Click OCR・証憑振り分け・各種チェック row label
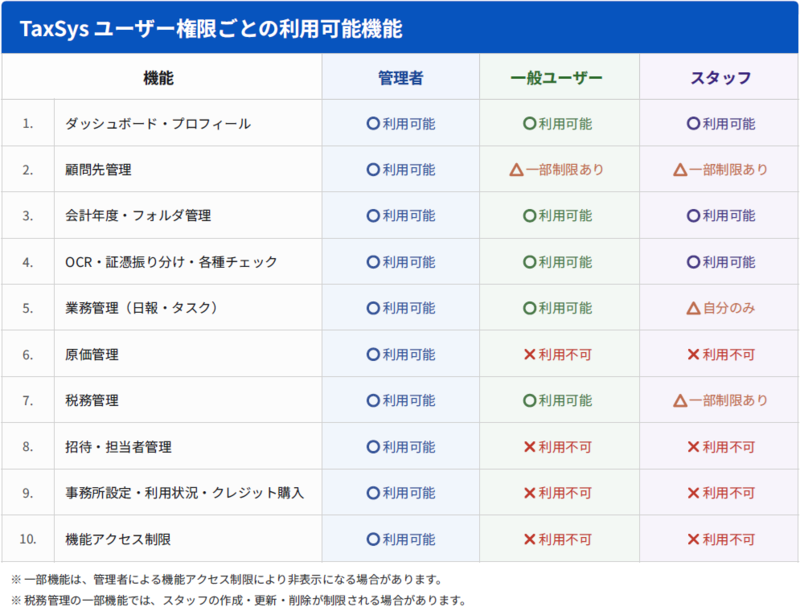This screenshot has height=611, width=800. click(x=171, y=262)
